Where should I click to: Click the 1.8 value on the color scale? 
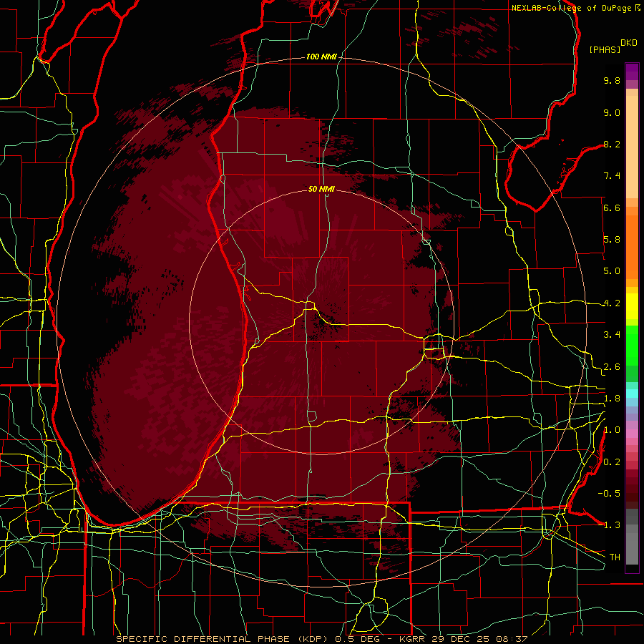(612, 399)
